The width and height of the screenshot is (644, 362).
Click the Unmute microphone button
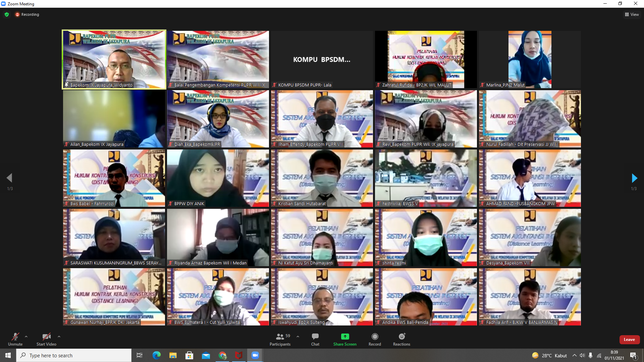click(x=15, y=339)
